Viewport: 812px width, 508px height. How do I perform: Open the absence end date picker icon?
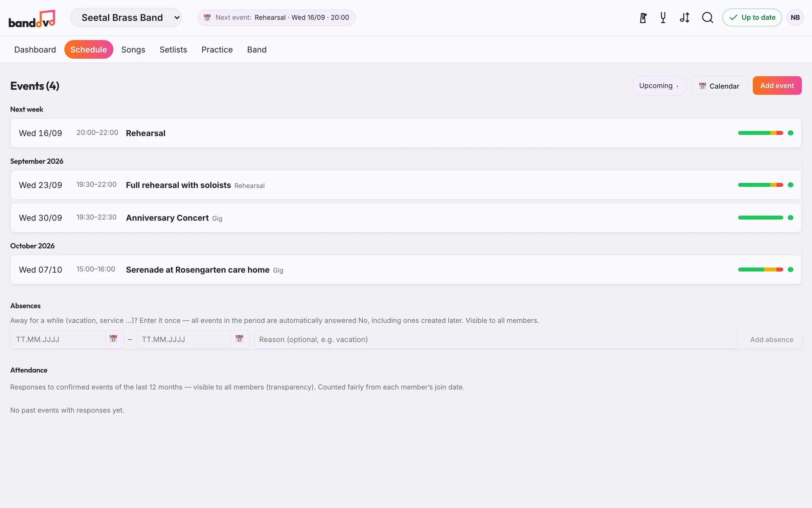click(239, 339)
